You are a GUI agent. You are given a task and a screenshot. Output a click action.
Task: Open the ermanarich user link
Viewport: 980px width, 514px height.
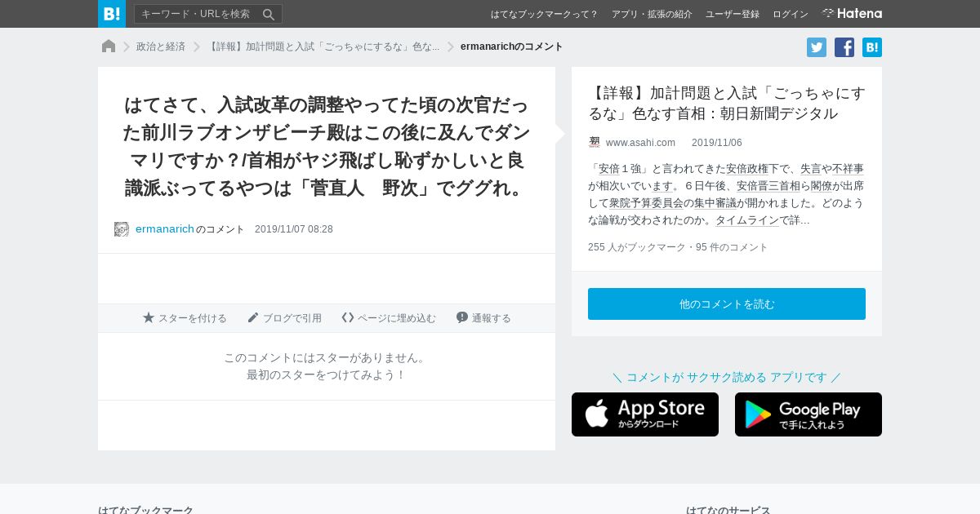pos(165,229)
